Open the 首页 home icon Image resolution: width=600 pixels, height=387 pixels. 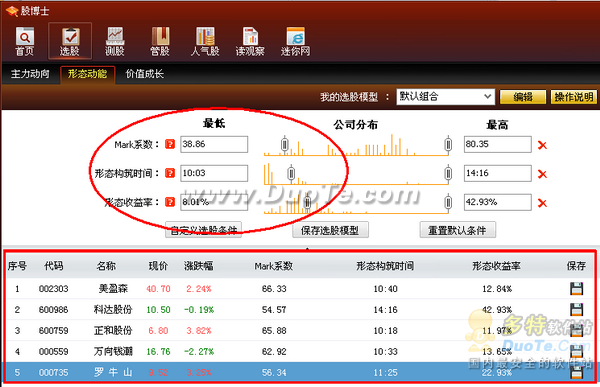25,41
